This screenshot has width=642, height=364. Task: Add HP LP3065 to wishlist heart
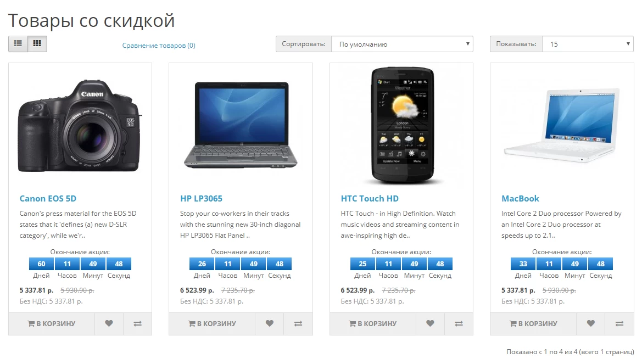pyautogui.click(x=270, y=323)
